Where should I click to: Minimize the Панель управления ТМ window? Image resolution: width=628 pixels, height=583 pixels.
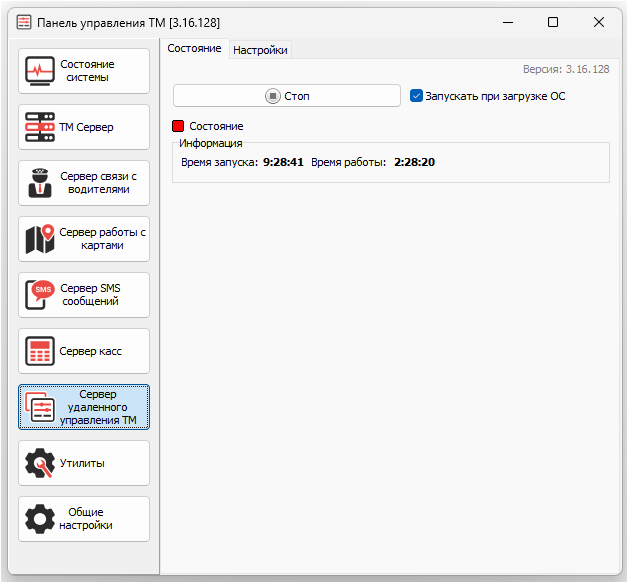pos(508,22)
